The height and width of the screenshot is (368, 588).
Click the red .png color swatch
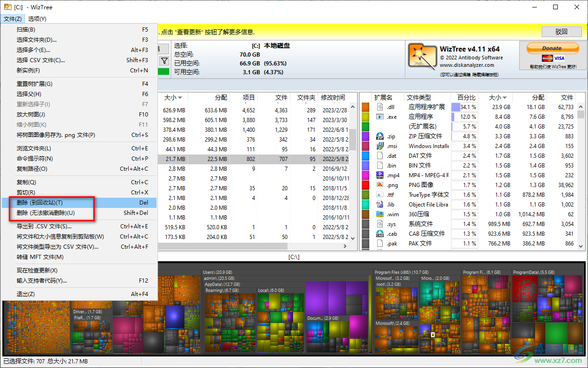click(x=366, y=185)
